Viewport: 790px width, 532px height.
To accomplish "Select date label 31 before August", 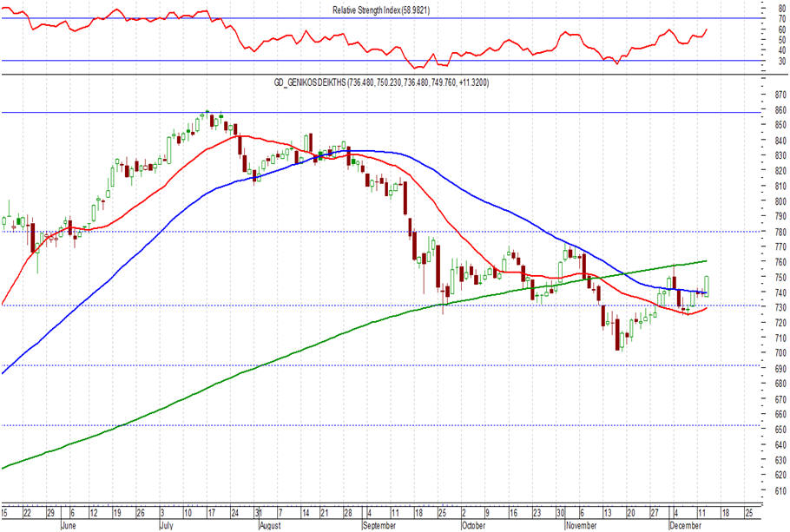I will (258, 514).
